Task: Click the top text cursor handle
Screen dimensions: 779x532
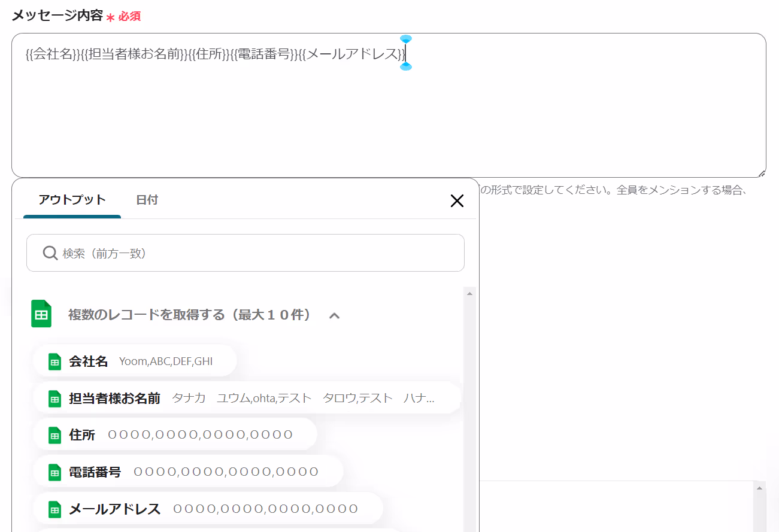Action: click(x=406, y=39)
